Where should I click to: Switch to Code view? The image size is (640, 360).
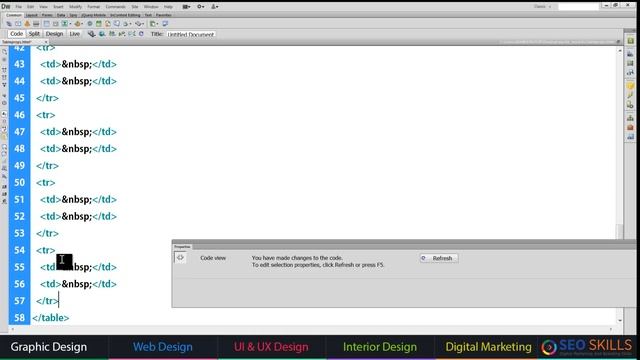pos(16,34)
